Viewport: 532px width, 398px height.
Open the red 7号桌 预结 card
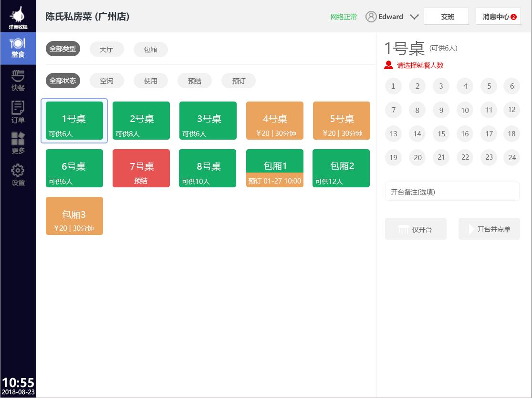[141, 168]
